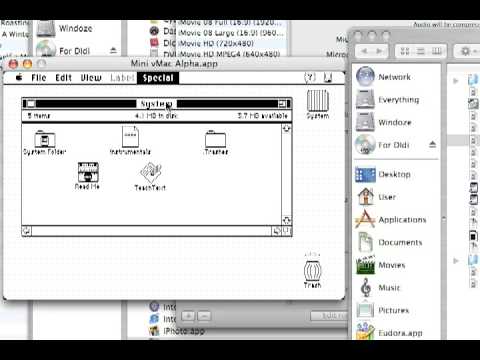
Task: Open the View menu in Mini vMac
Action: click(x=91, y=78)
